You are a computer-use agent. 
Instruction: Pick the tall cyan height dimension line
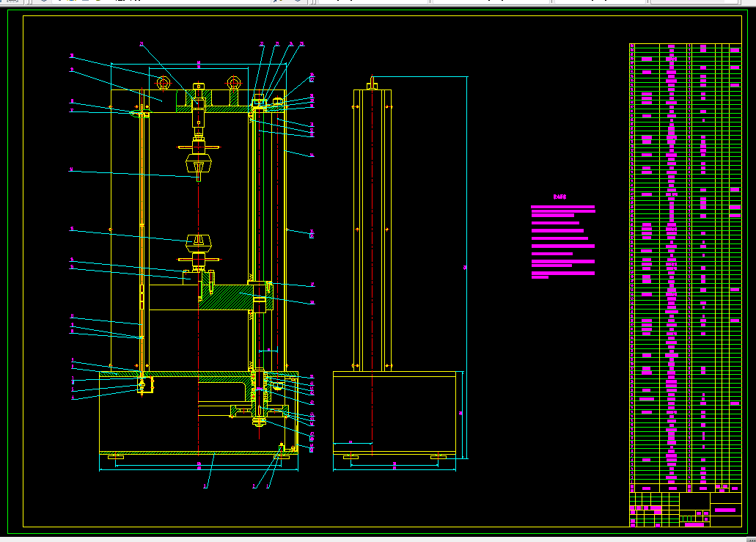point(466,267)
